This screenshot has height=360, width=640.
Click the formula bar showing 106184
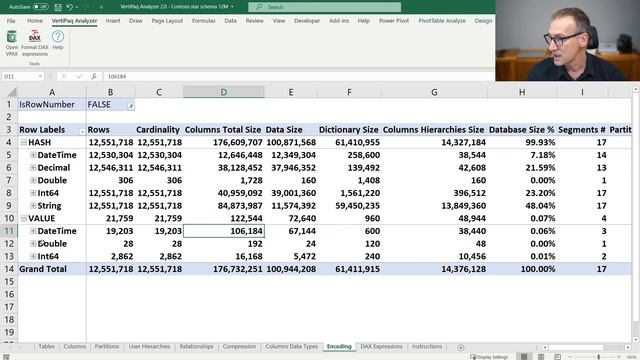tap(298, 76)
